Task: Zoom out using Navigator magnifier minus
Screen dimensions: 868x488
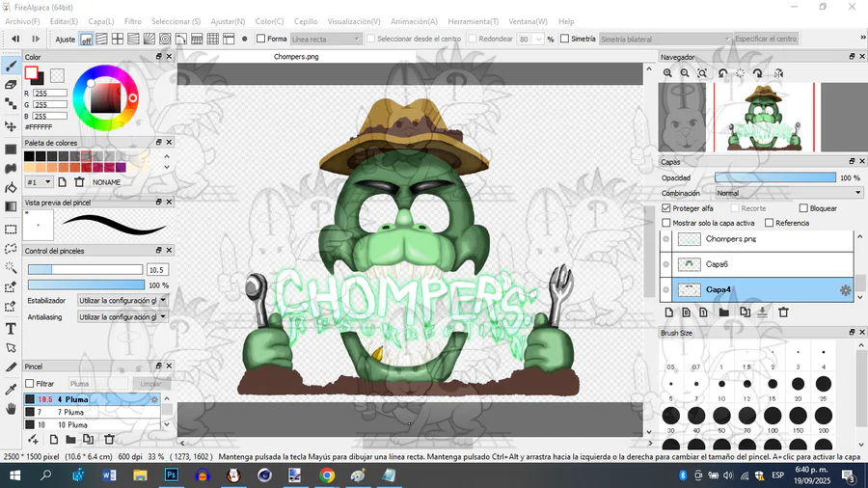Action: coord(685,73)
